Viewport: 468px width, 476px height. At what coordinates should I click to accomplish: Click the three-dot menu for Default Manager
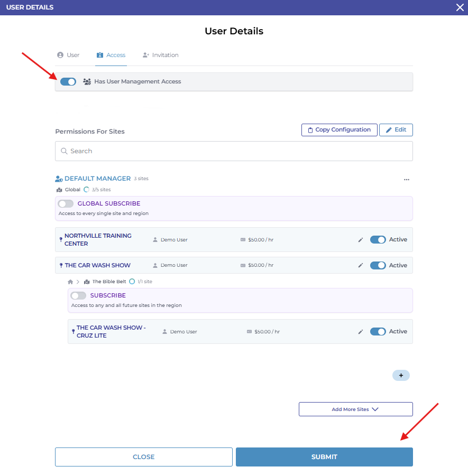[406, 180]
